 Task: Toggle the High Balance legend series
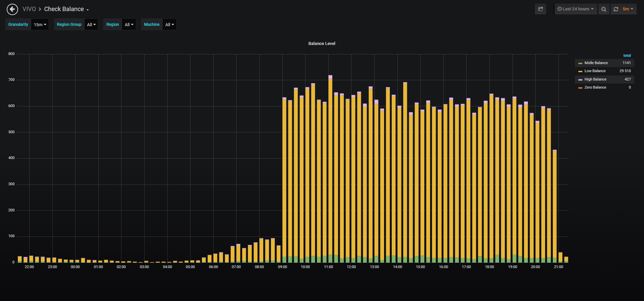[x=595, y=79]
